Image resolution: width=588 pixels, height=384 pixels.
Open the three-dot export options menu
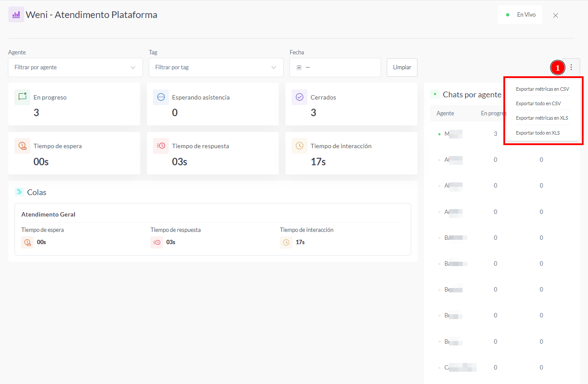pyautogui.click(x=571, y=67)
